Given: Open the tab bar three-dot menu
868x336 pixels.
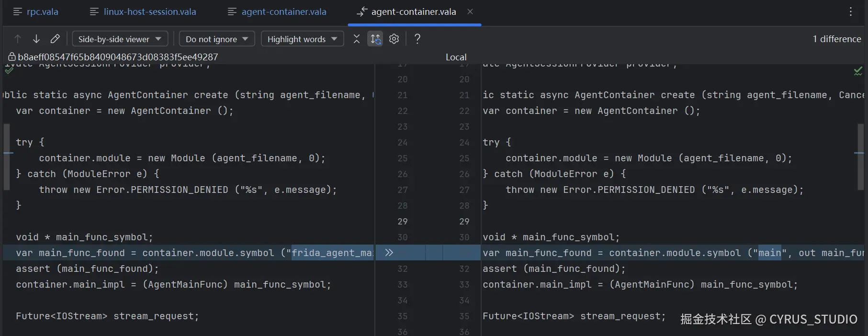Looking at the screenshot, I should [850, 12].
